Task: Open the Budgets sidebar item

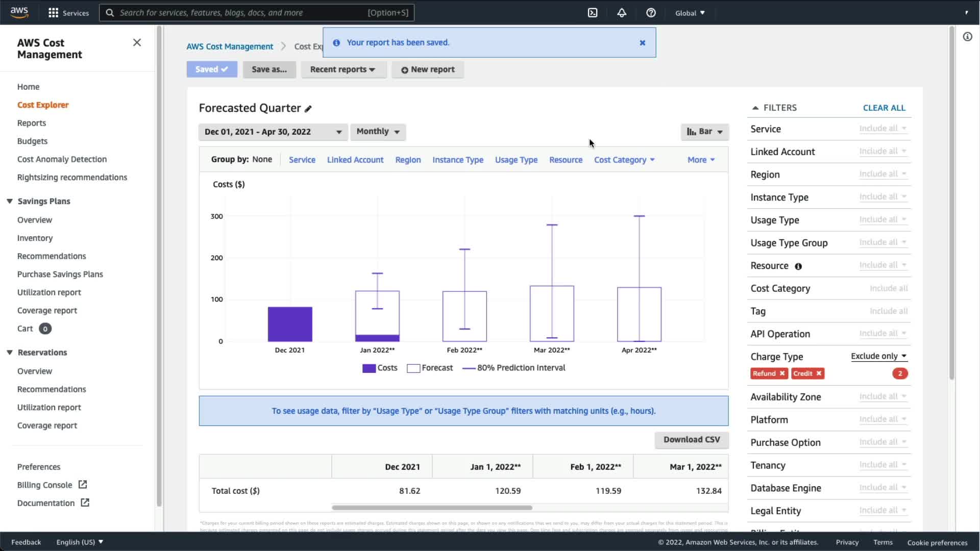Action: pos(32,141)
